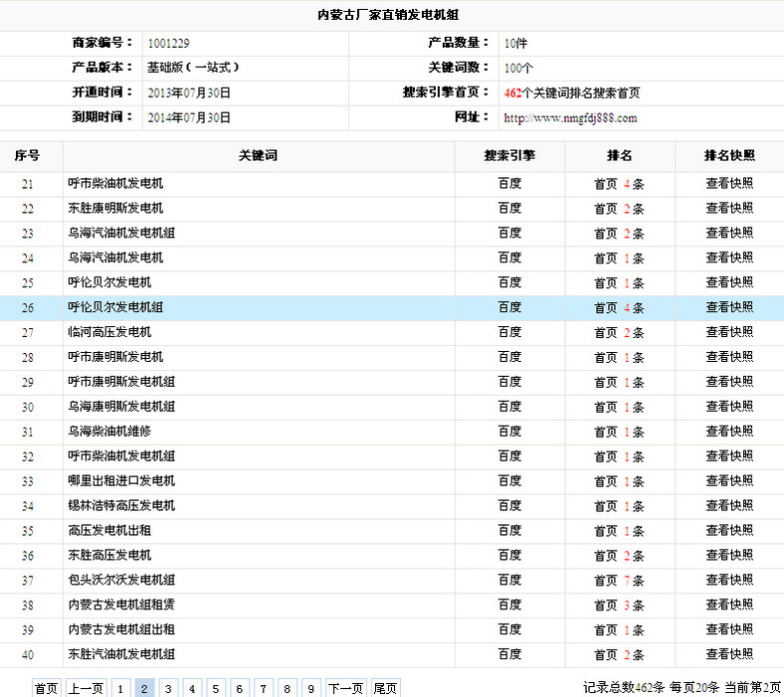The width and height of the screenshot is (784, 697).
Task: View snapshot for row 36 东胜高压发电机
Action: tap(729, 555)
